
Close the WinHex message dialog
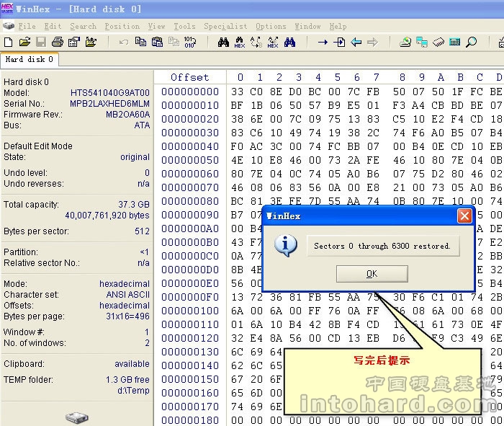[x=464, y=216]
